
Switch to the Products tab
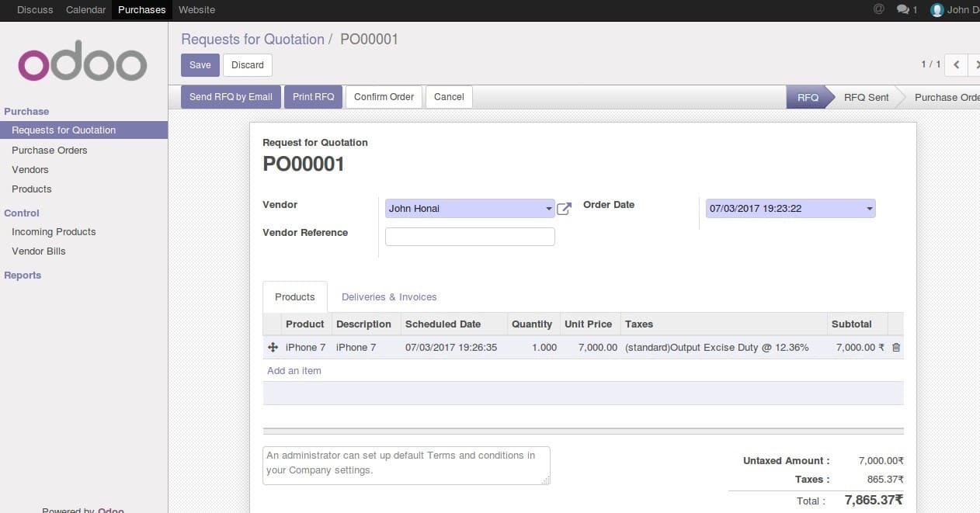(295, 297)
